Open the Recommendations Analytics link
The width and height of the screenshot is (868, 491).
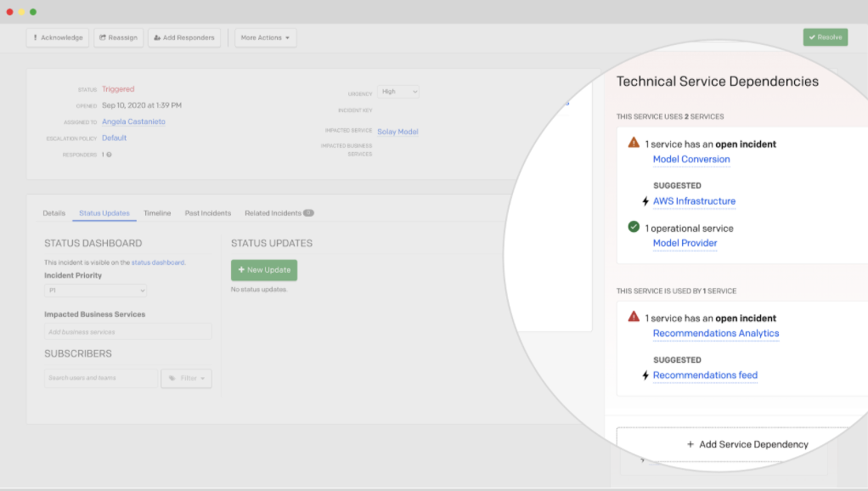click(716, 333)
